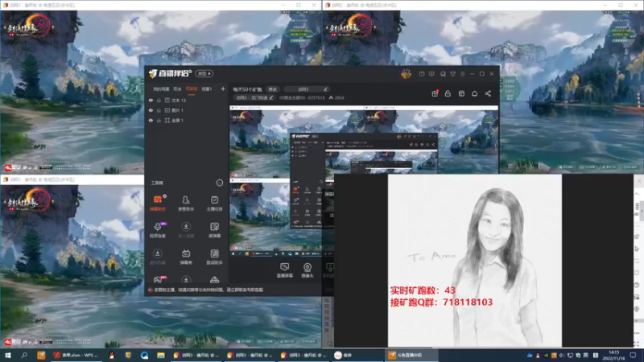Select the 全屏 1 source row
644x362 pixels.
point(186,121)
